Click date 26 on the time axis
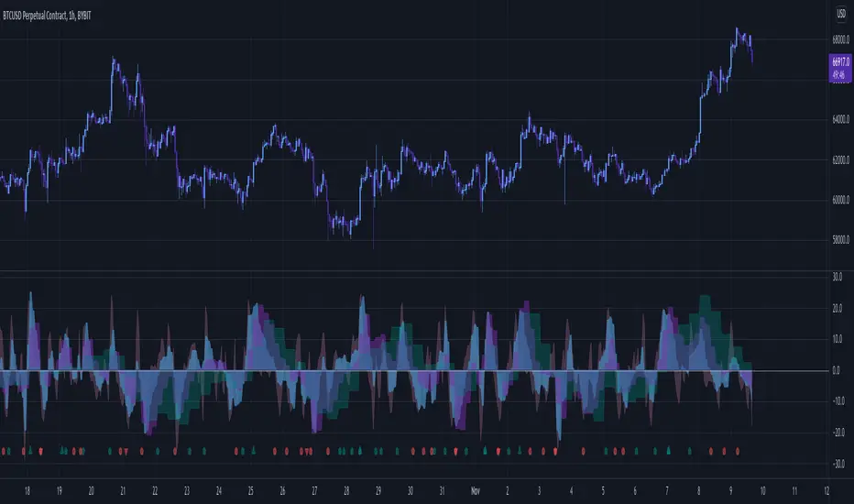This screenshot has height=504, width=854. tap(283, 490)
